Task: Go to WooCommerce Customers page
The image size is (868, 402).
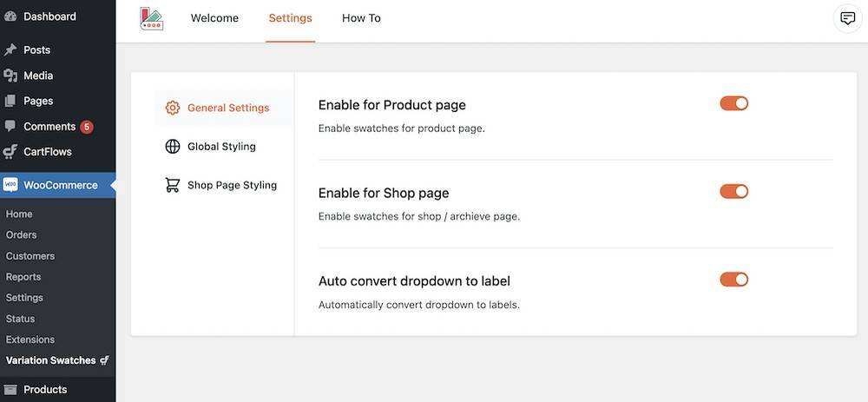Action: click(30, 256)
